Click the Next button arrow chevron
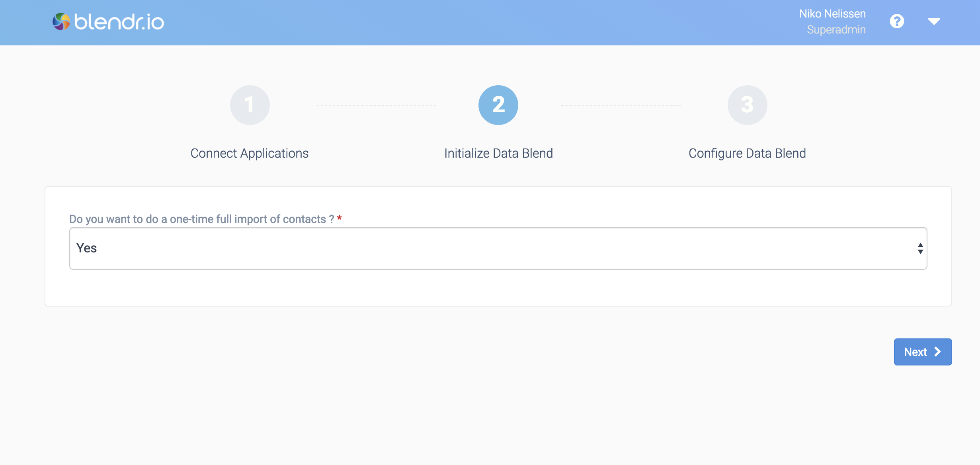This screenshot has width=980, height=465. (x=936, y=352)
